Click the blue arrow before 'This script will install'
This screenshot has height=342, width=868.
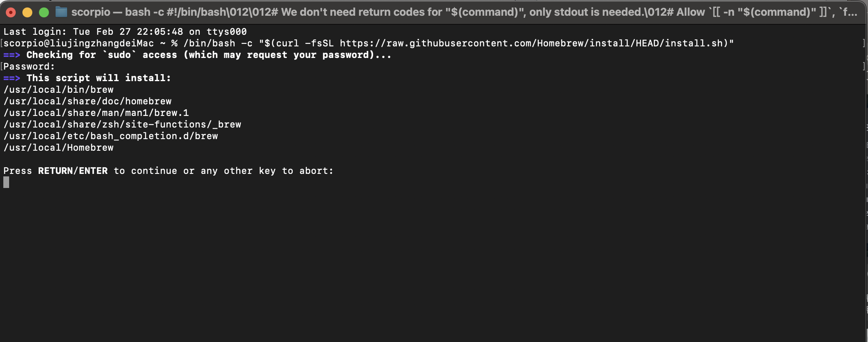[12, 78]
